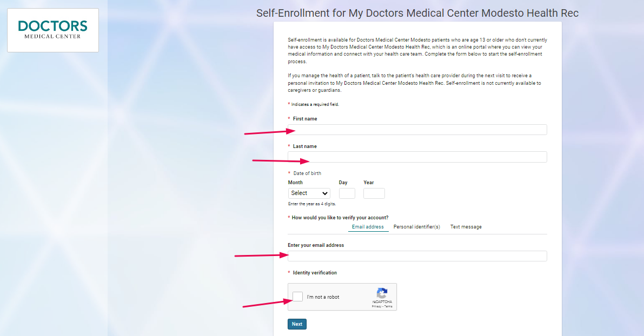This screenshot has width=644, height=336.
Task: Click the Year input box under Date of birth
Action: coord(374,193)
